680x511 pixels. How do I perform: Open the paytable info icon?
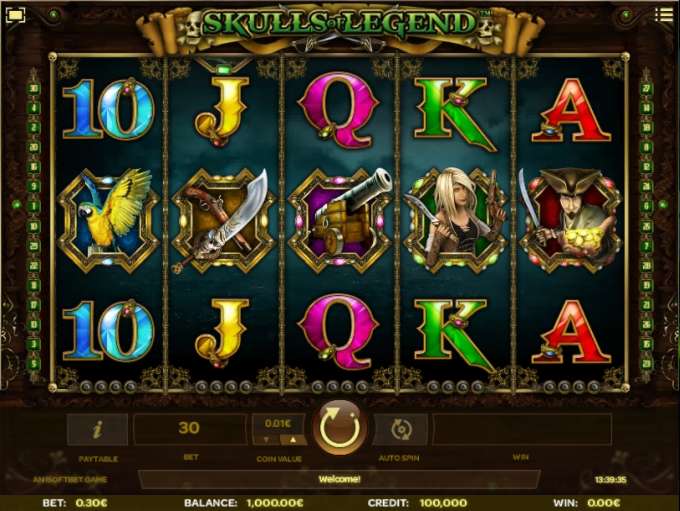point(98,429)
